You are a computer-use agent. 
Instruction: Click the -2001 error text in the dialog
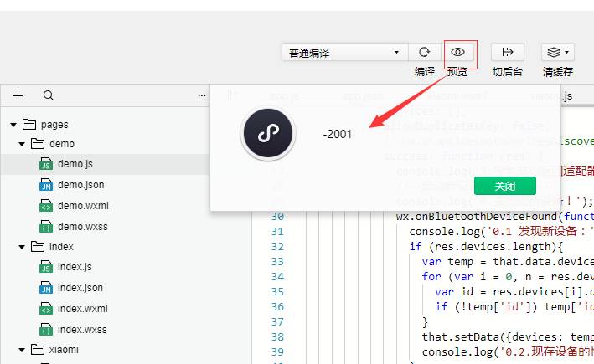tap(337, 134)
